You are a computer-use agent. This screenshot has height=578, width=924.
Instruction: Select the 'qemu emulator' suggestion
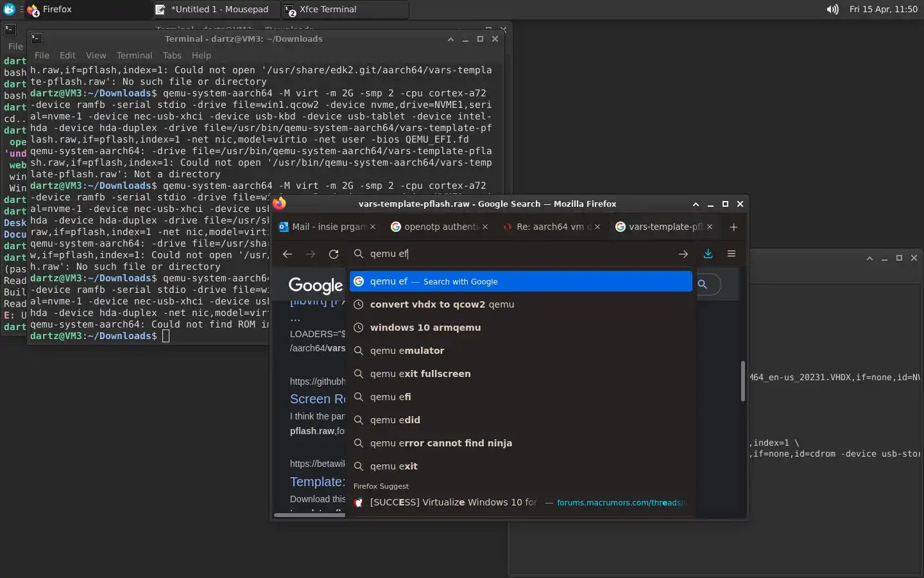521,351
